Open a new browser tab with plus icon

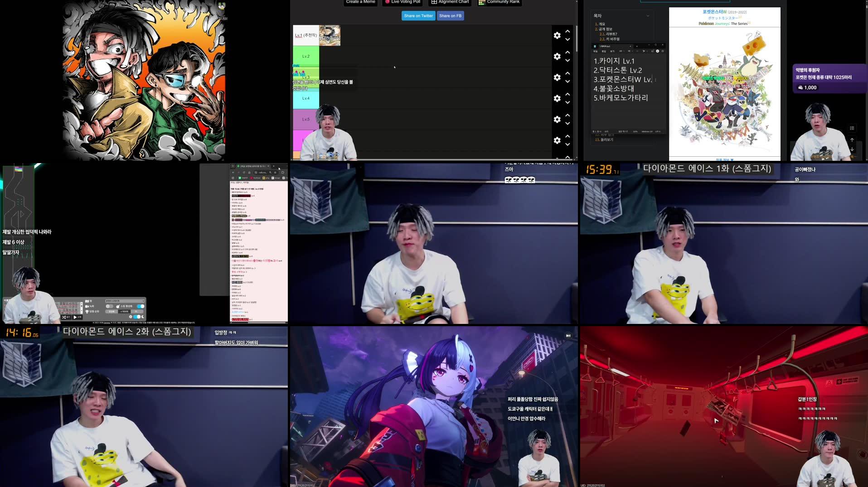tap(274, 166)
